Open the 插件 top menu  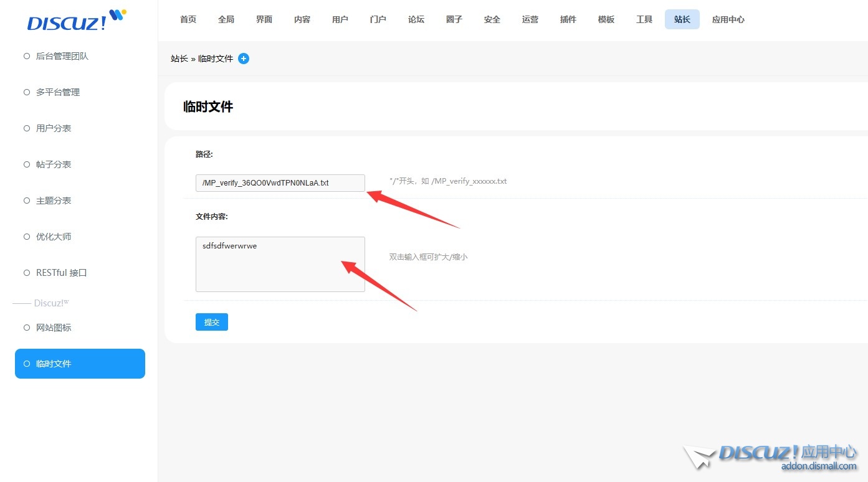568,19
